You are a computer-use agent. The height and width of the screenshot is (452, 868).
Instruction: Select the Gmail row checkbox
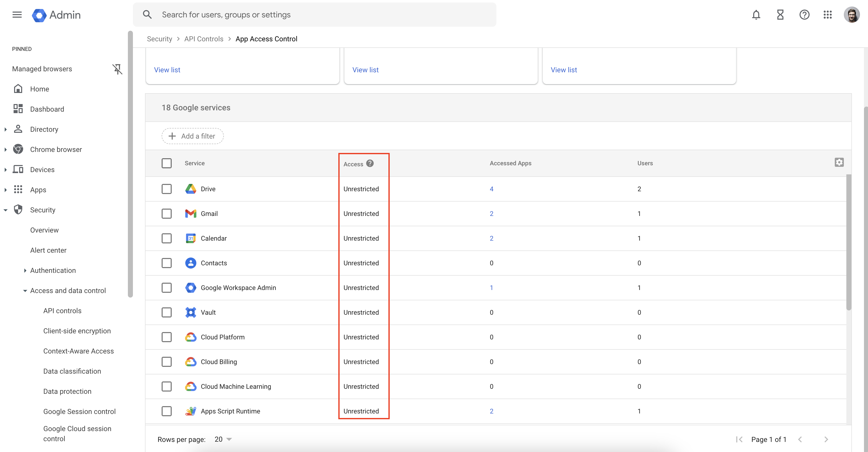pos(166,213)
